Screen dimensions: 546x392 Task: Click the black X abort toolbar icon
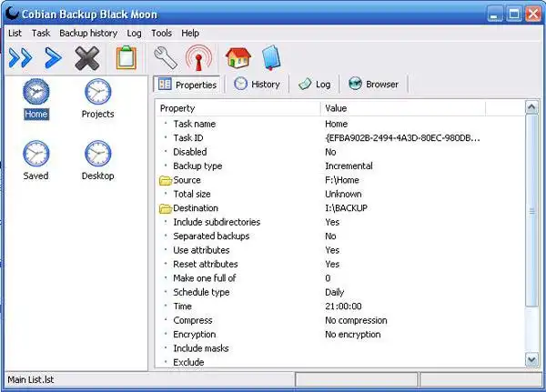click(87, 58)
